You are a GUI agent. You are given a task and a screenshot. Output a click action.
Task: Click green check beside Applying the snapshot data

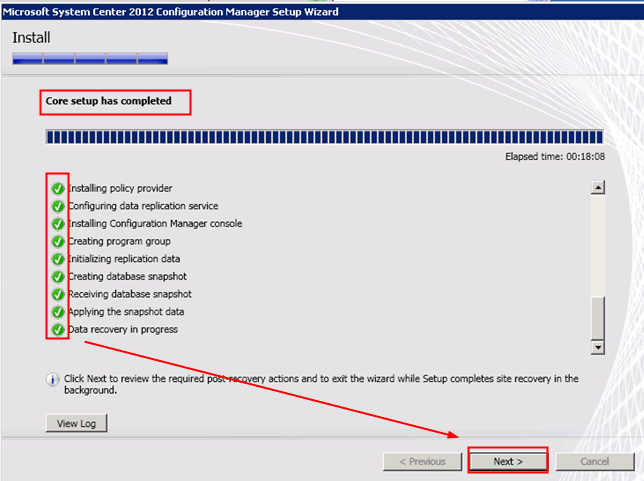click(x=58, y=312)
